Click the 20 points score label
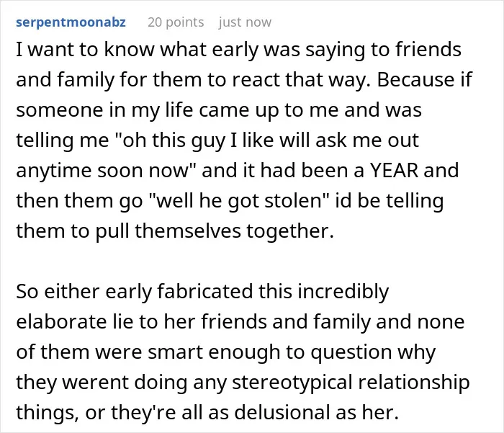The width and height of the screenshot is (504, 433). pos(176,22)
